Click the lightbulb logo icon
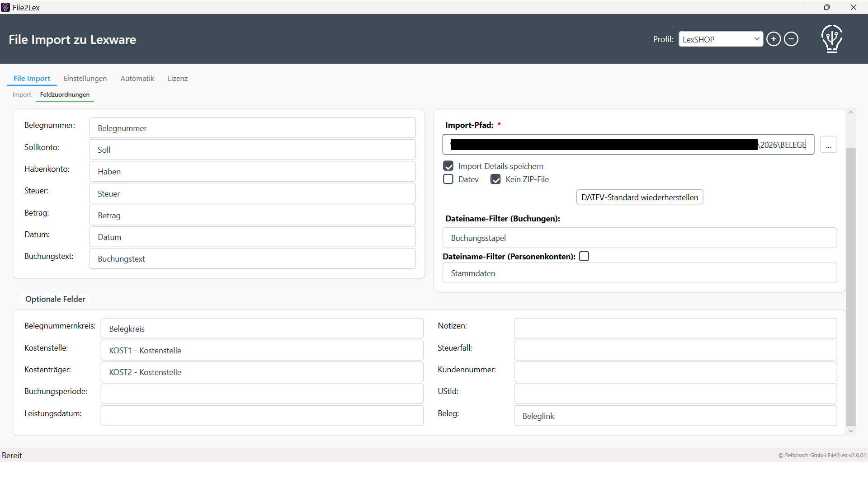 click(x=831, y=39)
